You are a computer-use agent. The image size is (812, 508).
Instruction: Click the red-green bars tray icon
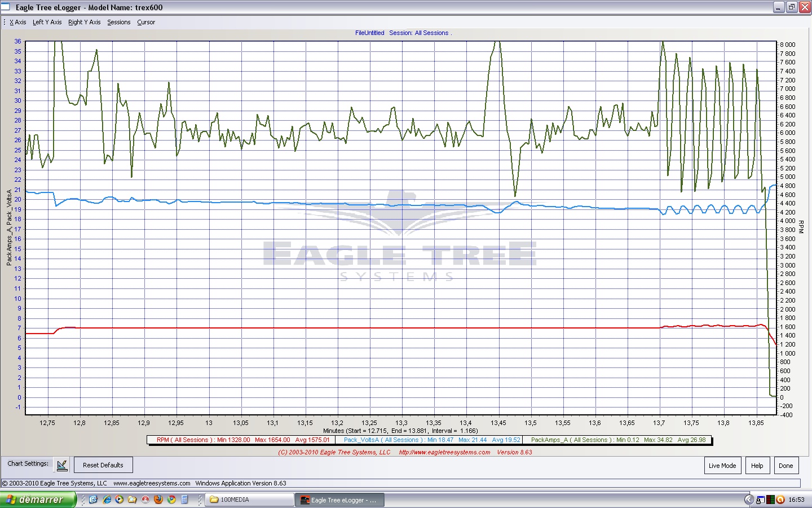pyautogui.click(x=770, y=500)
